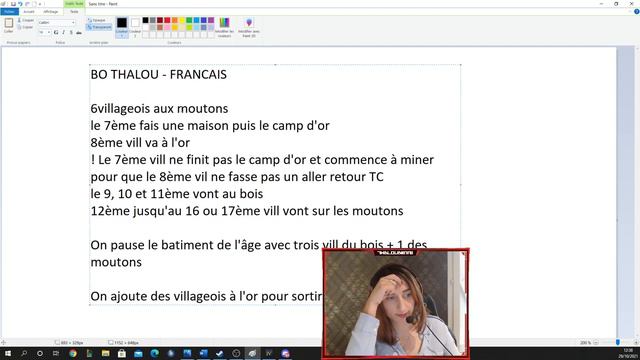Open Cortana from taskbar

[40, 353]
